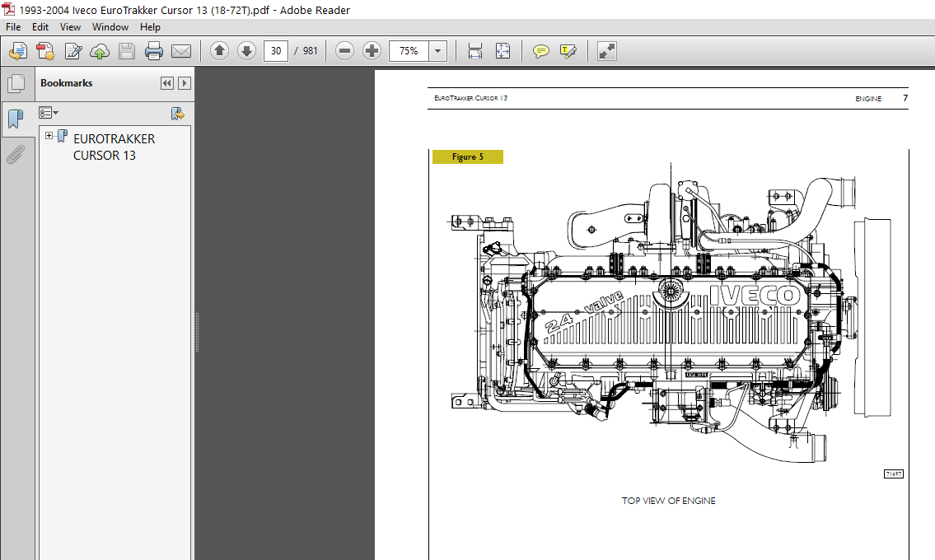Click the page number field showing 30
This screenshot has width=935, height=560.
(x=276, y=51)
